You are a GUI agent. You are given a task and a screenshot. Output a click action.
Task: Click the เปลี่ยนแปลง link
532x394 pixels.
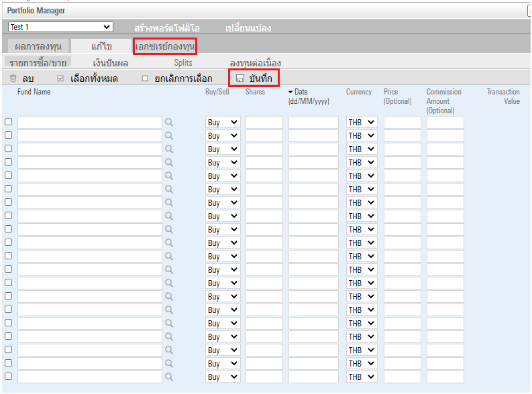point(248,28)
